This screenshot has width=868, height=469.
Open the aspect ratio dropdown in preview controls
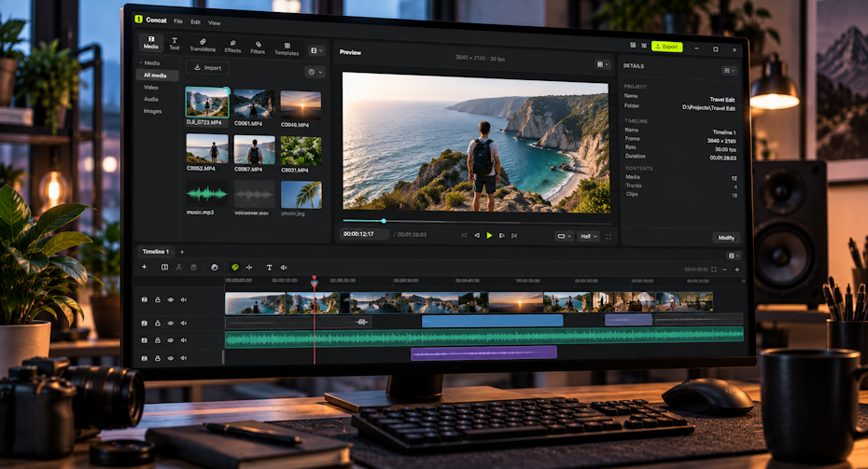pyautogui.click(x=564, y=236)
